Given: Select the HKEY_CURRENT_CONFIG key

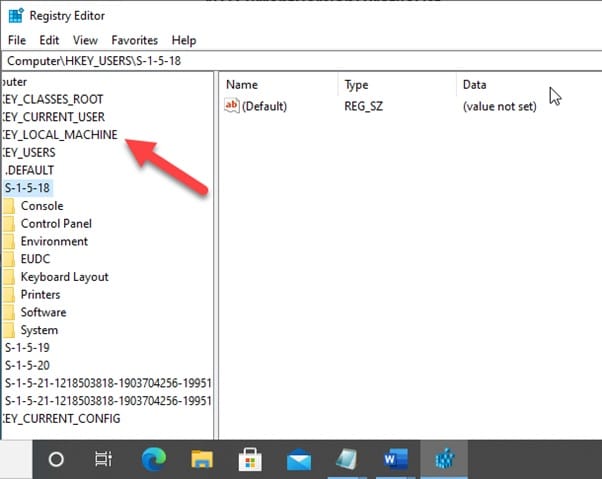Looking at the screenshot, I should pyautogui.click(x=61, y=418).
